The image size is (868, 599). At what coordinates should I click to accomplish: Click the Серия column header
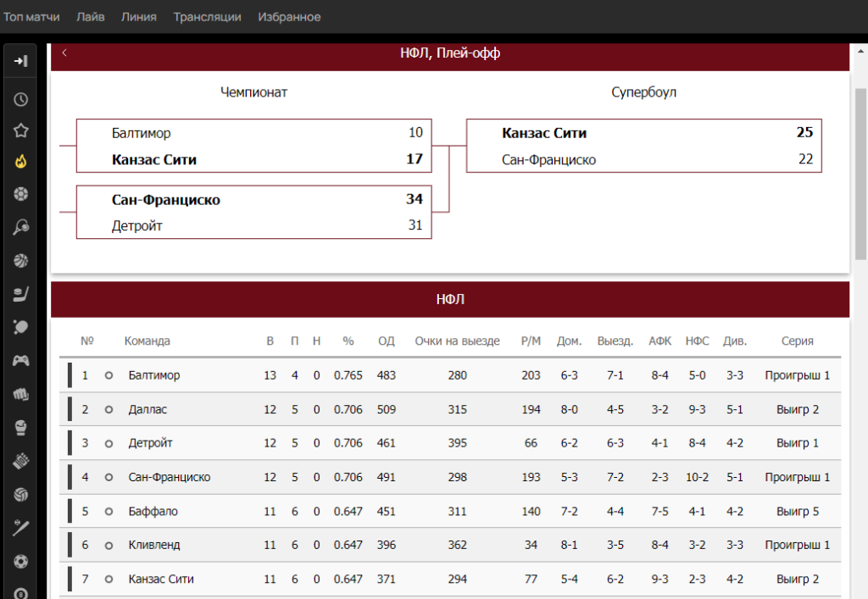797,341
